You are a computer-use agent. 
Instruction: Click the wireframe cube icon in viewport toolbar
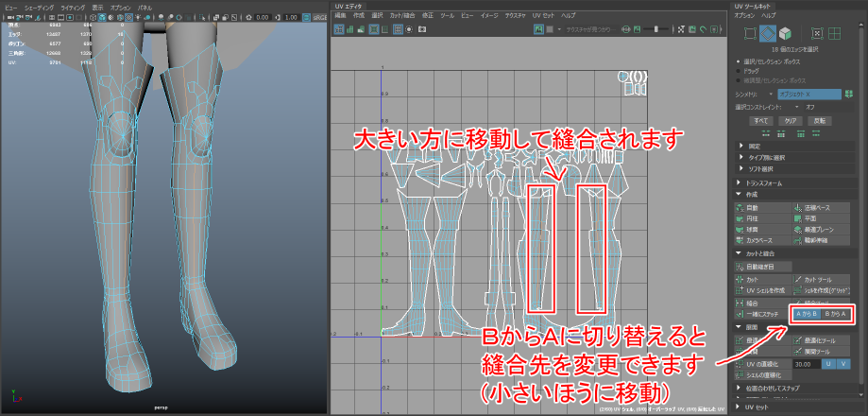pos(94,17)
